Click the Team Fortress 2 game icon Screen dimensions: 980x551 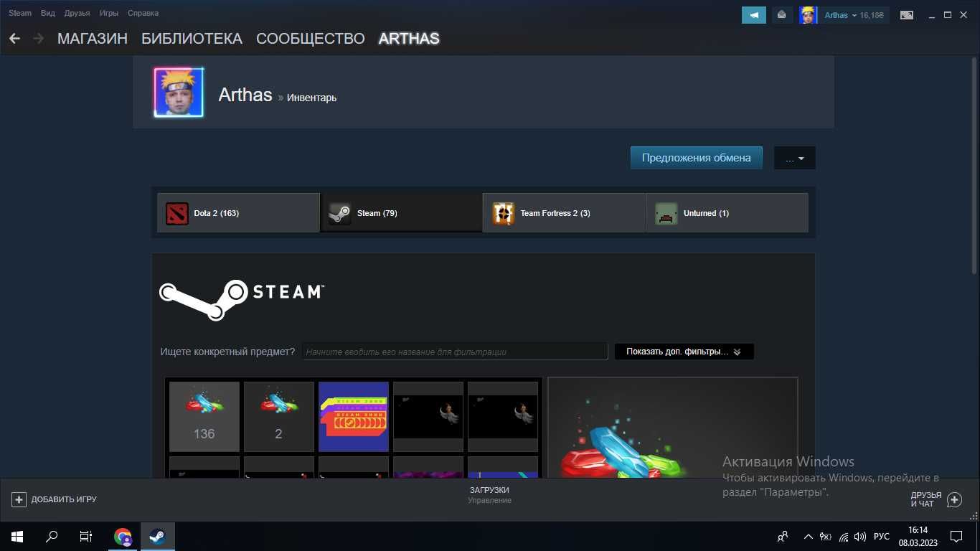[504, 213]
